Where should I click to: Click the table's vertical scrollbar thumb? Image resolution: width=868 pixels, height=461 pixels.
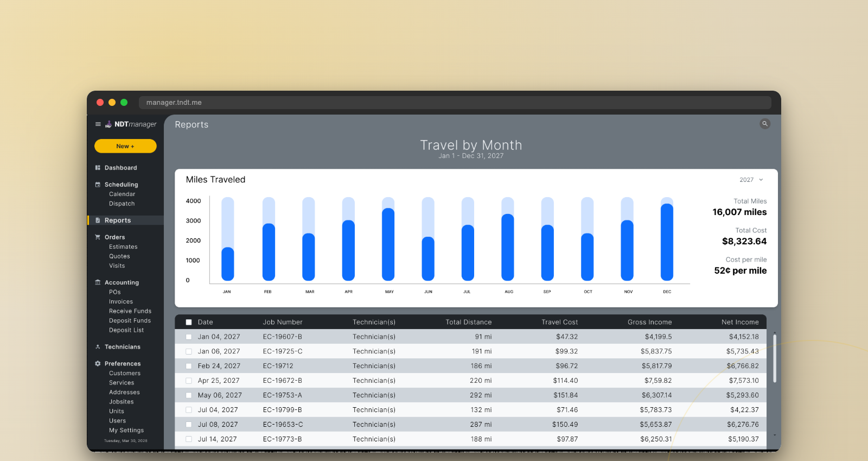(x=775, y=358)
